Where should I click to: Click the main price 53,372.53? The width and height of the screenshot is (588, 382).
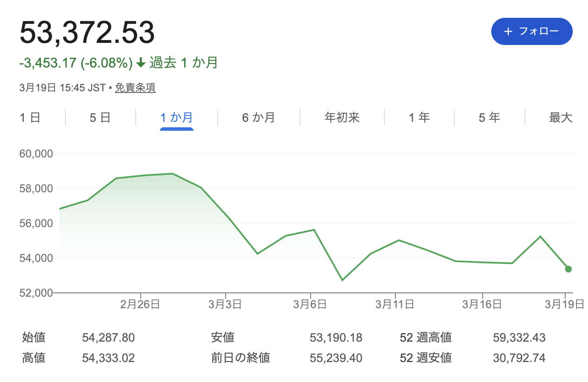pos(87,32)
